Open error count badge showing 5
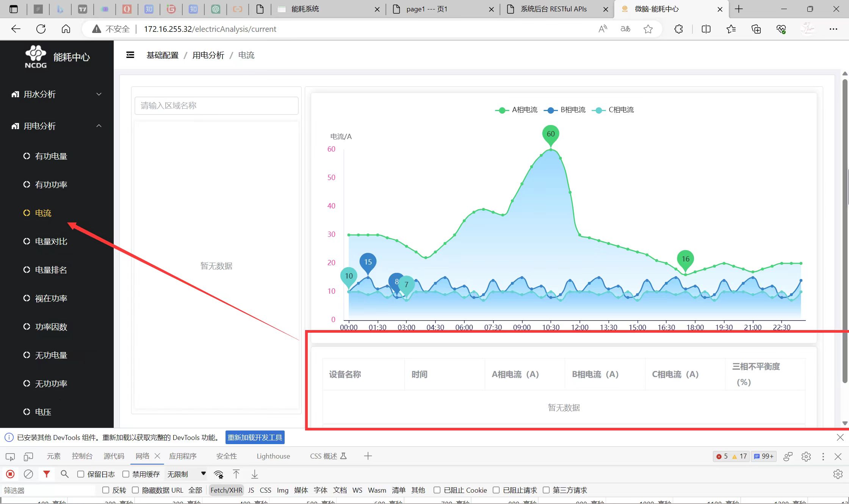The image size is (849, 504). [x=722, y=456]
